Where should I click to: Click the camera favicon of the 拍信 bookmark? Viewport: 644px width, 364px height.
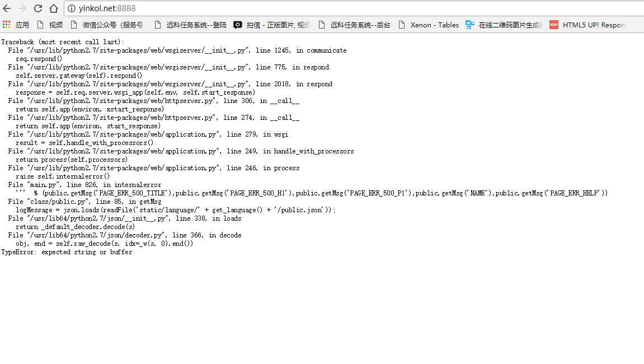click(x=237, y=24)
